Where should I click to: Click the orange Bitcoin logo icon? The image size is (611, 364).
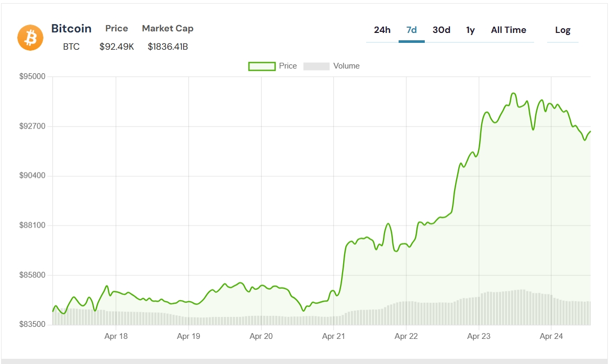pyautogui.click(x=30, y=38)
